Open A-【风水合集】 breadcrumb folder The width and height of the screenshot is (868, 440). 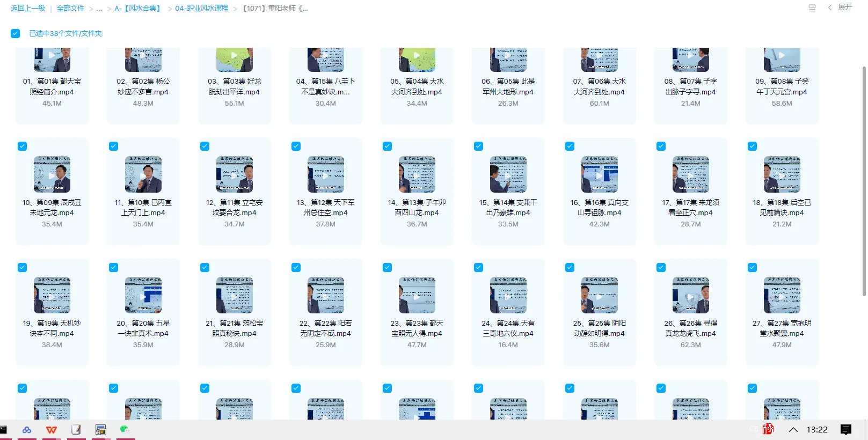[138, 9]
